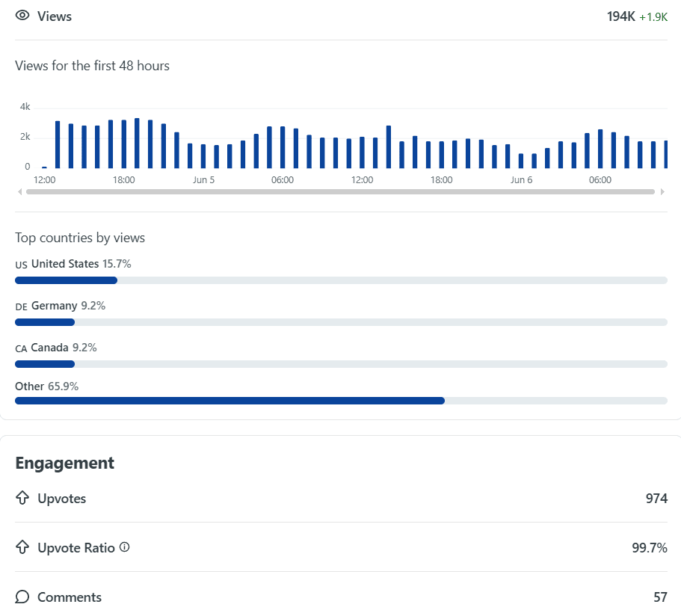Click the chart's horizontal scrollbar
This screenshot has width=681, height=616.
click(341, 191)
